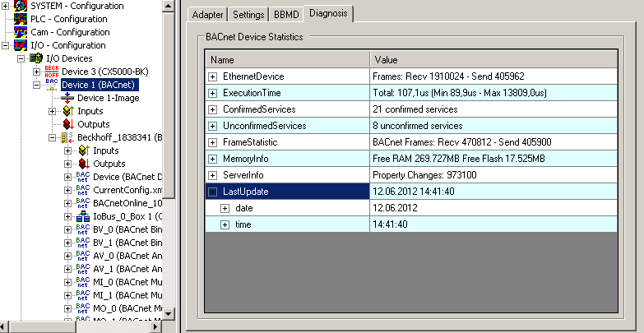Click value "21 confirmed services"
The height and width of the screenshot is (333, 644).
click(415, 109)
